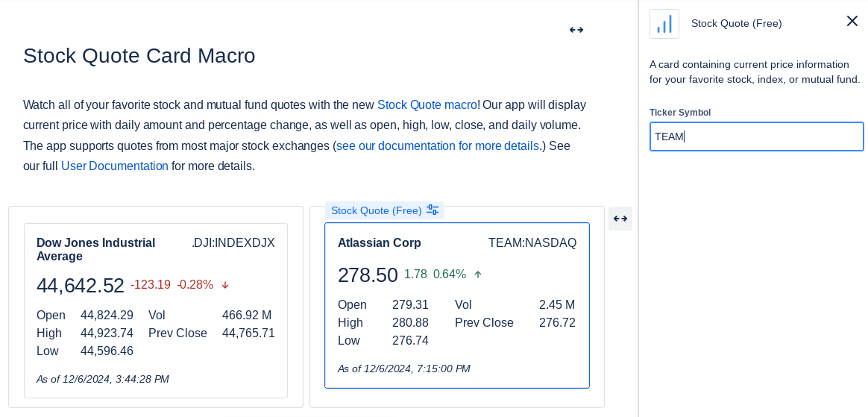Click the Dow High value 44,923.74
The image size is (868, 417).
107,333
